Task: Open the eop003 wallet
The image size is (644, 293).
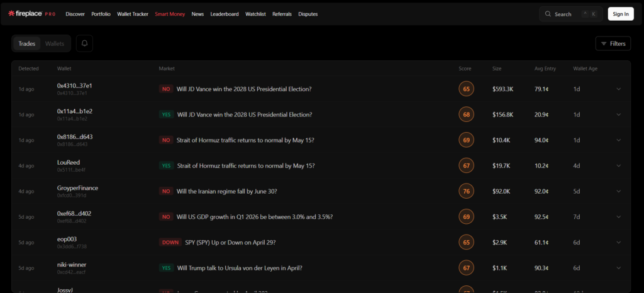Action: click(x=67, y=240)
